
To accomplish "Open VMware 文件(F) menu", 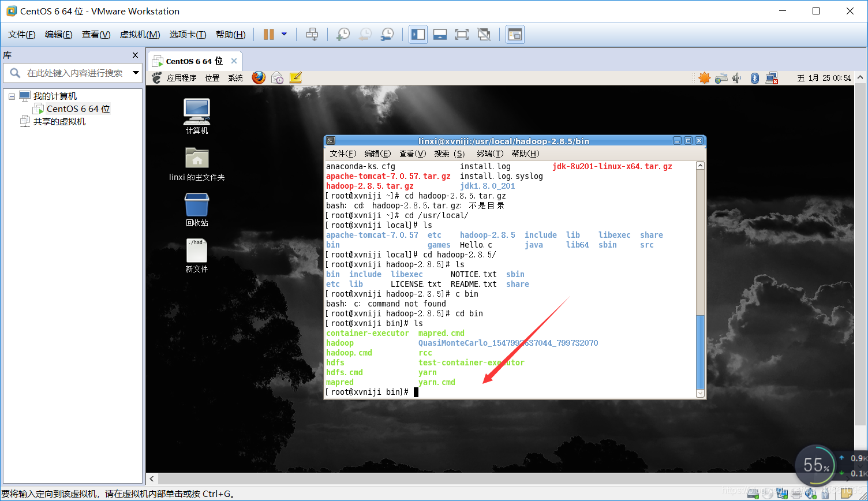I will click(x=22, y=35).
